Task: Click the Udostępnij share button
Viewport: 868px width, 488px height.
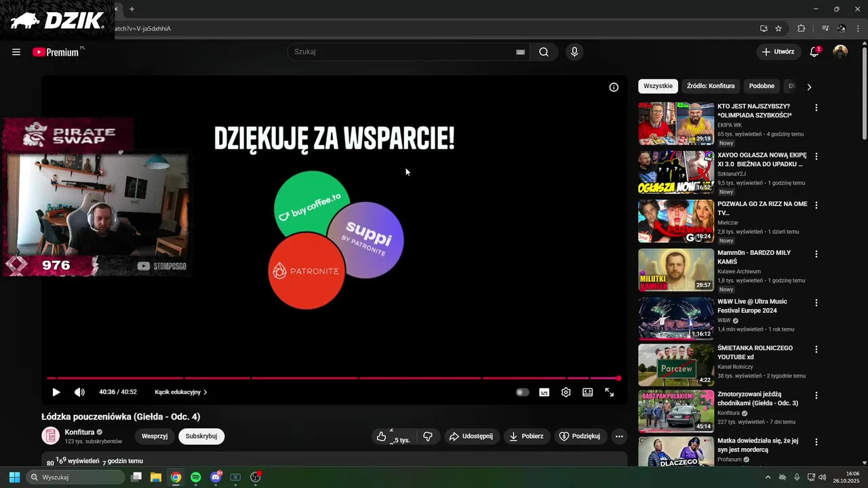Action: tap(472, 436)
